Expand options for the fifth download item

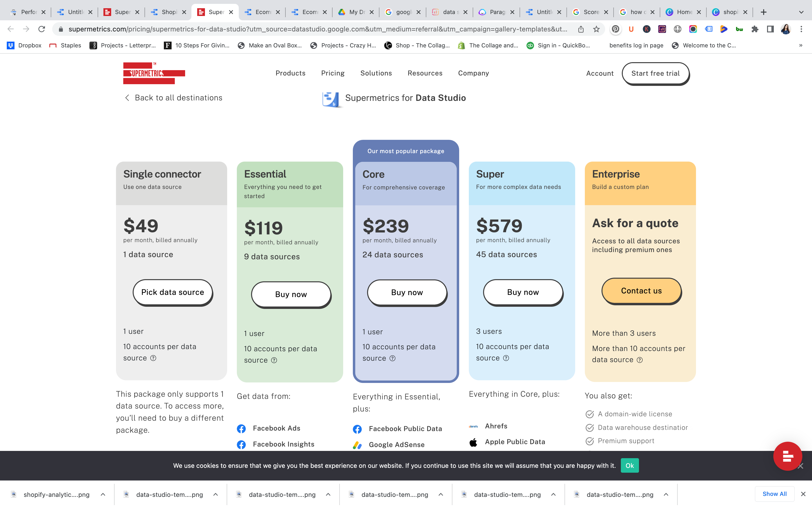[553, 494]
